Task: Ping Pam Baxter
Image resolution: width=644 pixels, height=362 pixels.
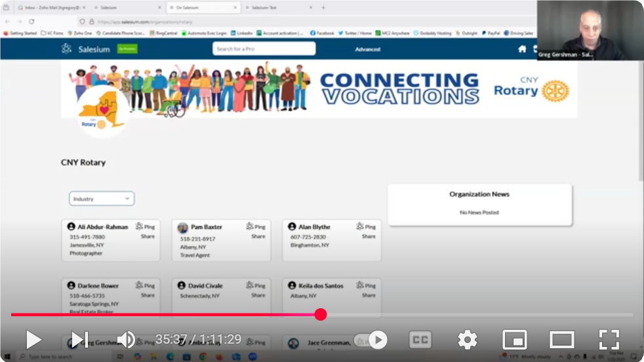Action: coord(256,226)
